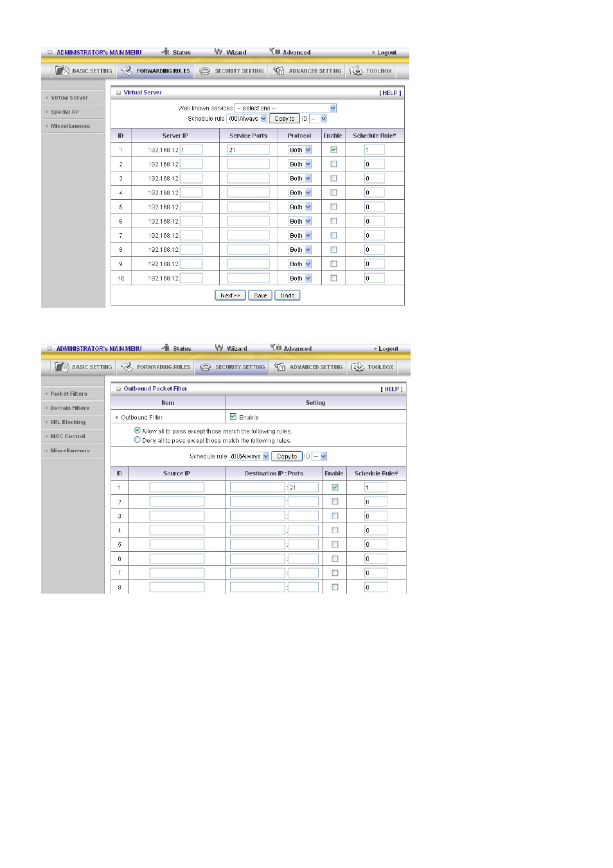The image size is (613, 868).
Task: Open Schedule rule dropdown in Outbound Packet Filter
Action: pos(249,456)
